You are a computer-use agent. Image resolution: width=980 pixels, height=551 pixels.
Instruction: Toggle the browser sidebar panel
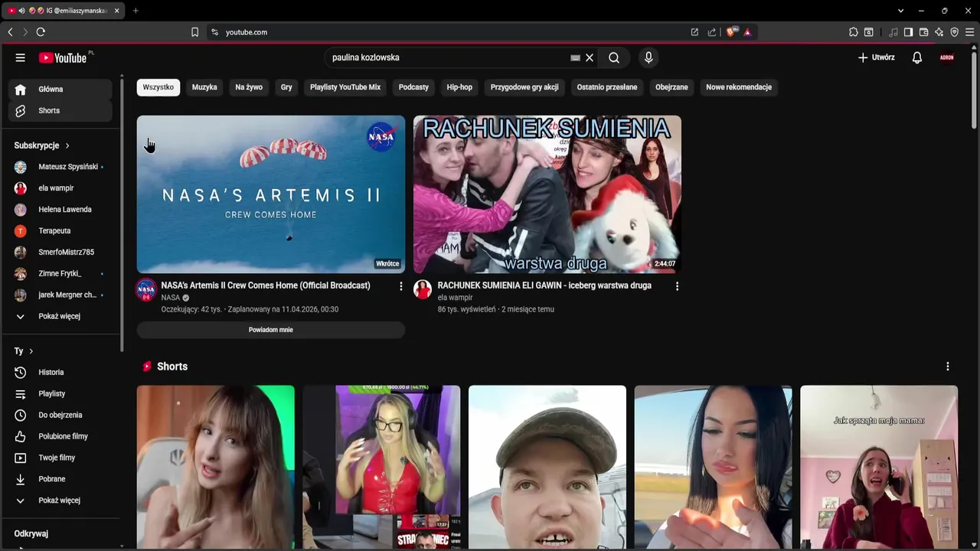click(x=908, y=32)
